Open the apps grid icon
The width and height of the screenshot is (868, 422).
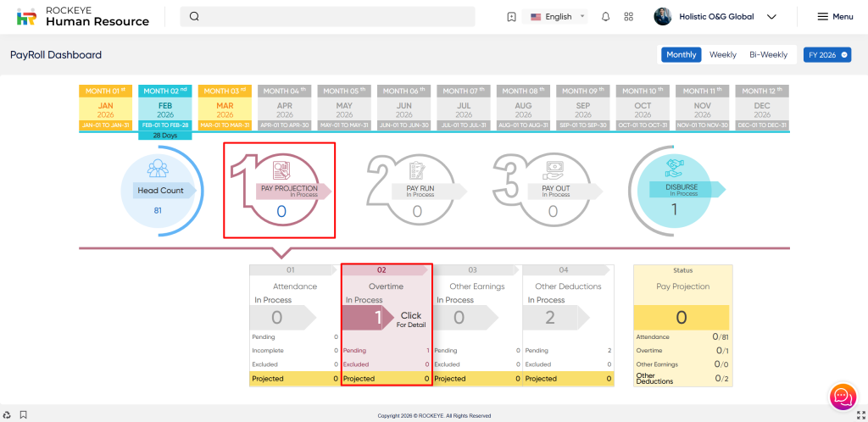[628, 17]
